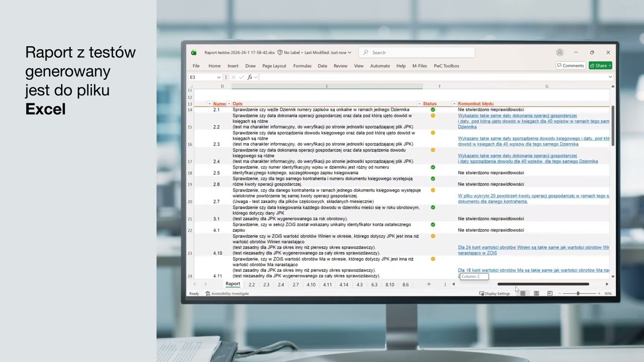Click the zoom slider in the status bar

click(579, 294)
